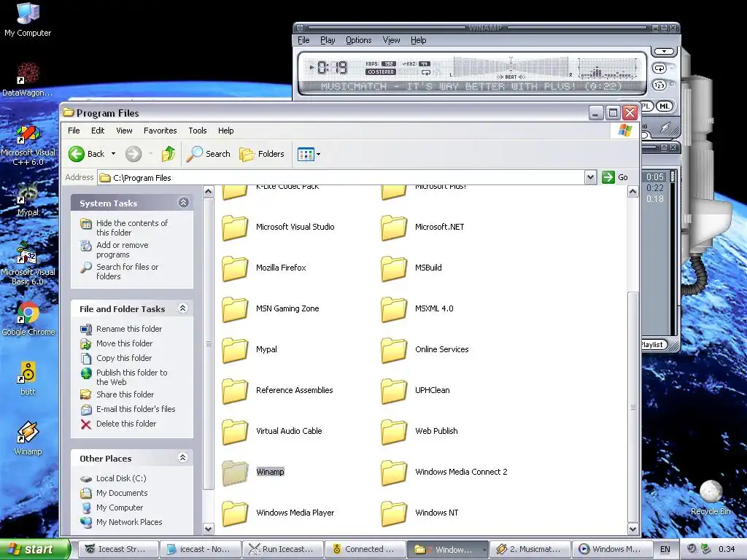Open the Explorer Edit menu
This screenshot has height=560, width=747.
click(98, 131)
